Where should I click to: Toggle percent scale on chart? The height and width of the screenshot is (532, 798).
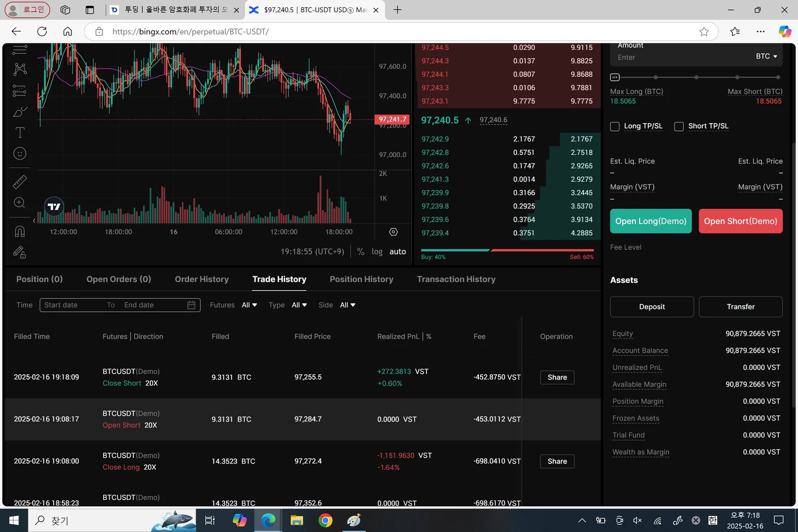(361, 252)
